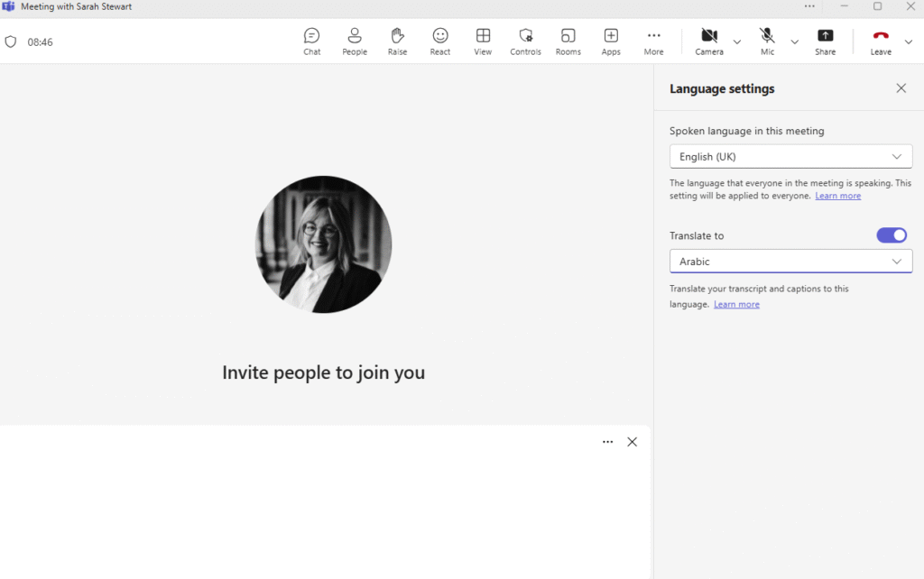Disable the Translate to switch
The image size is (924, 579).
point(892,235)
